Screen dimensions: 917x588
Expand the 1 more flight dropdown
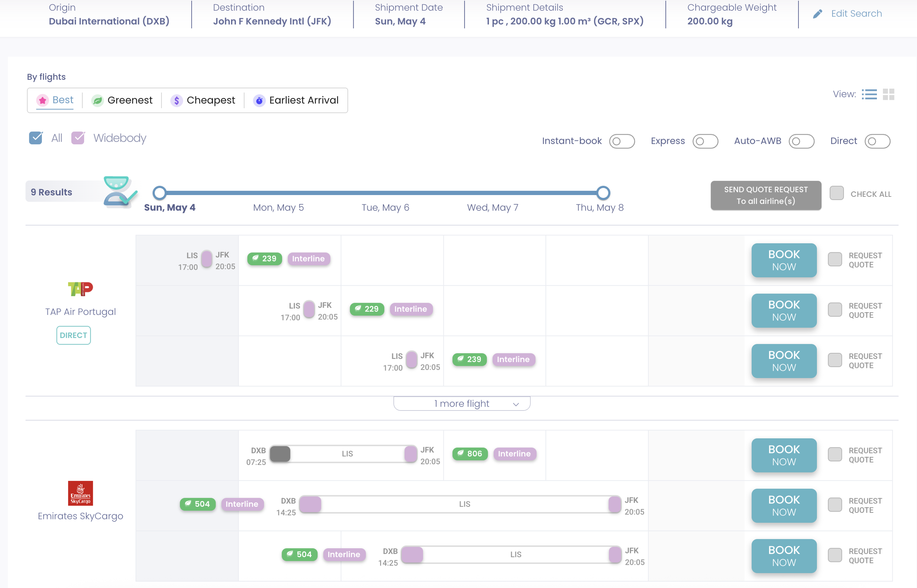click(x=462, y=404)
